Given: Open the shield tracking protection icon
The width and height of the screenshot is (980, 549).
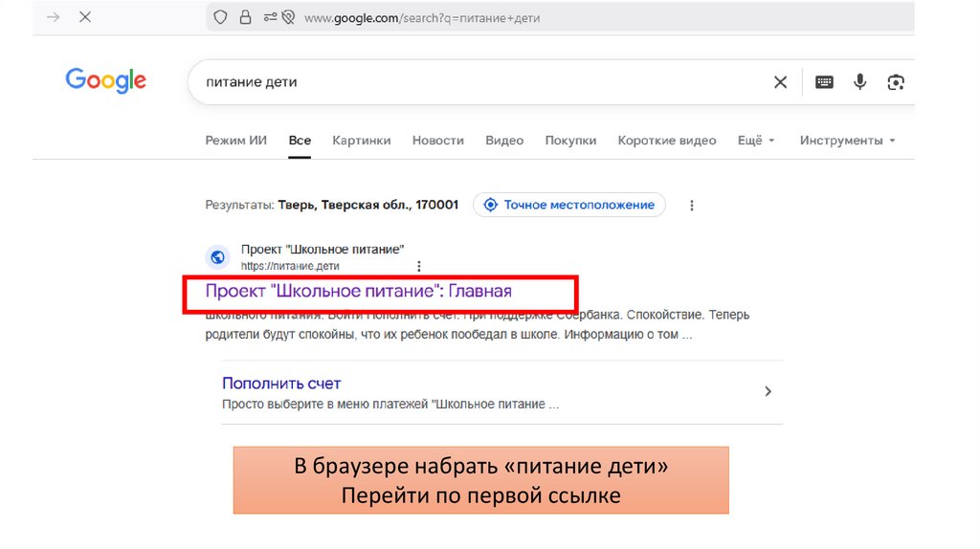Looking at the screenshot, I should pyautogui.click(x=220, y=17).
